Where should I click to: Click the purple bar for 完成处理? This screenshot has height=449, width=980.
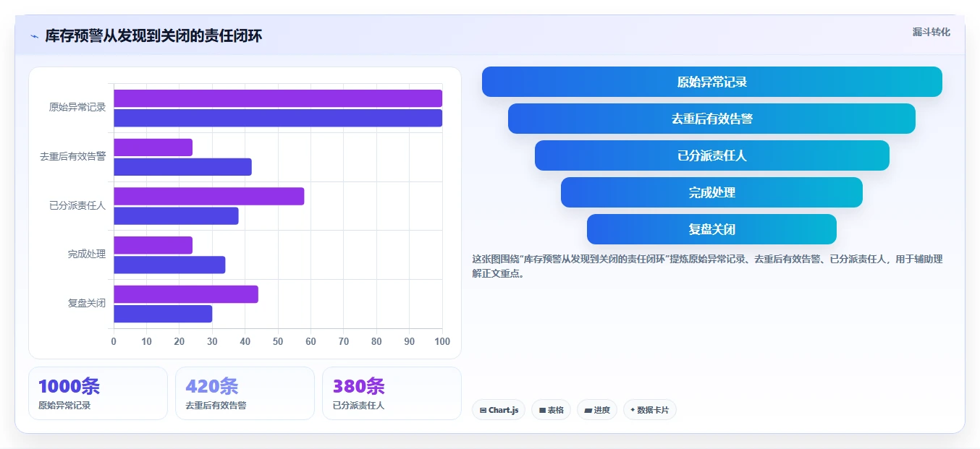pyautogui.click(x=153, y=245)
